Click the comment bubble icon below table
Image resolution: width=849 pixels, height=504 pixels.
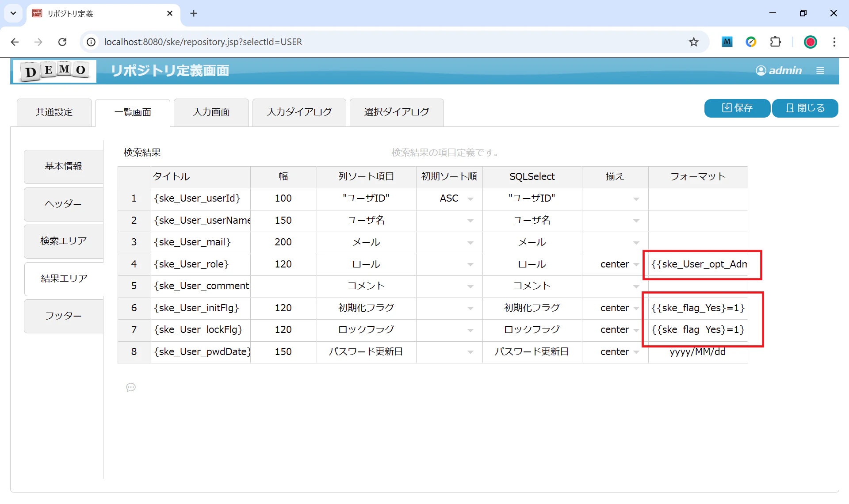131,387
